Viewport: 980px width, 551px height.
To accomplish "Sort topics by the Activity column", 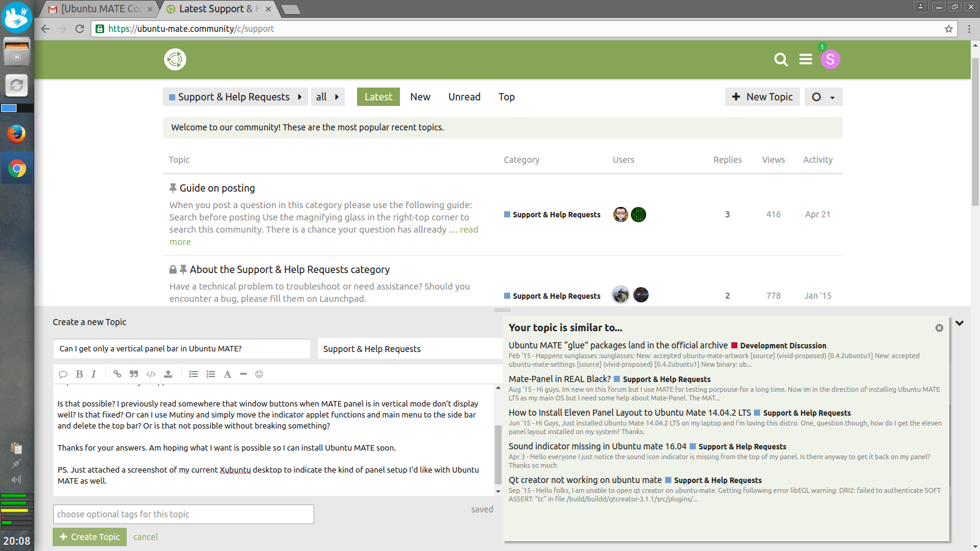I will point(818,160).
